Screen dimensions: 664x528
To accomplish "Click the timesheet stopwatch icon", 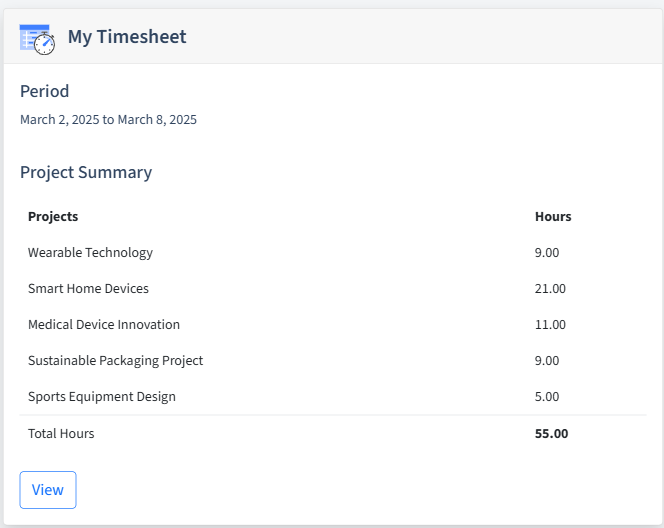I will click(37, 39).
